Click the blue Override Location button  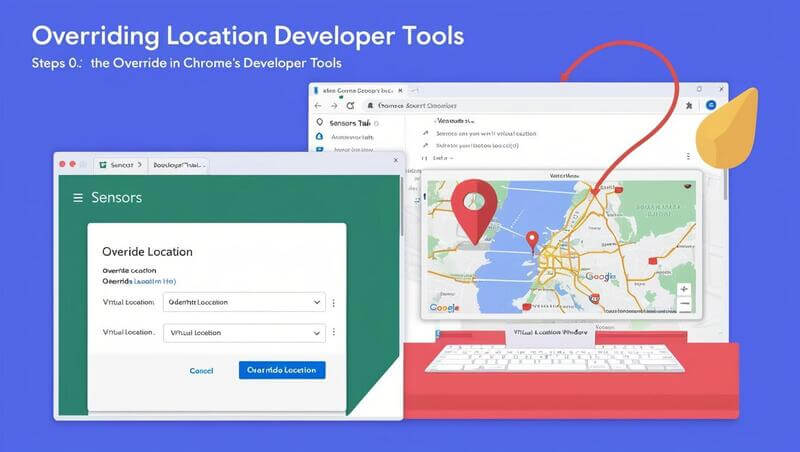282,370
